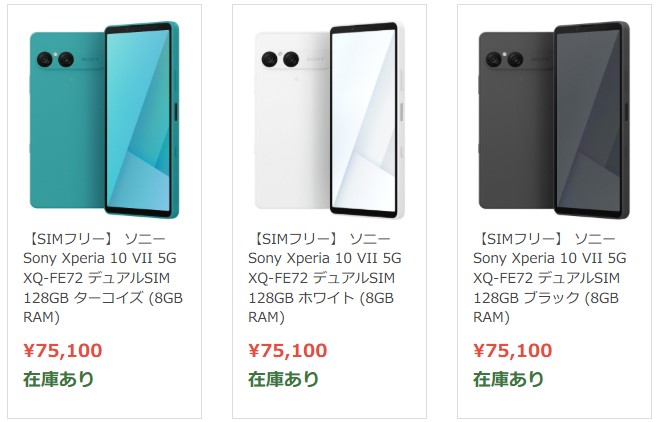Click 在庫あり status on black phone card
Screen dimensions: 656x422
tap(508, 379)
